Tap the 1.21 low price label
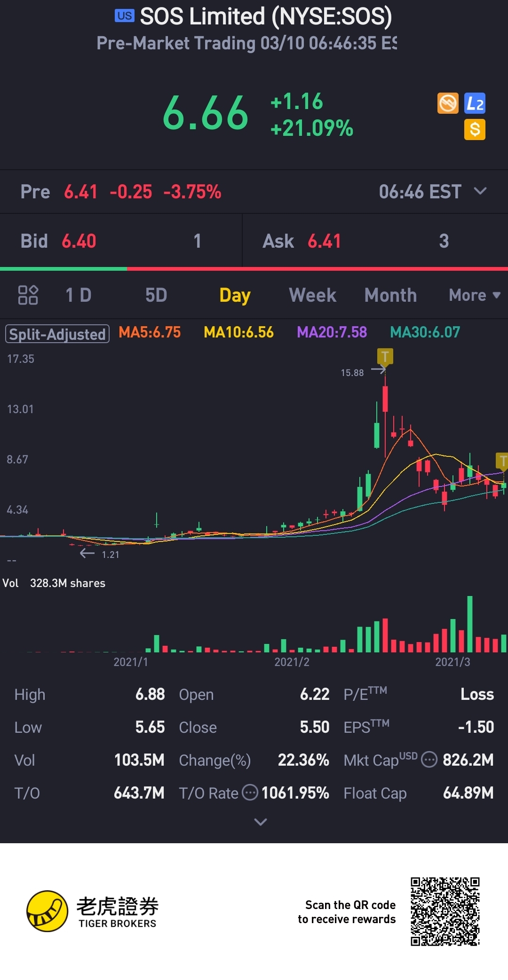The image size is (508, 980). tap(111, 555)
